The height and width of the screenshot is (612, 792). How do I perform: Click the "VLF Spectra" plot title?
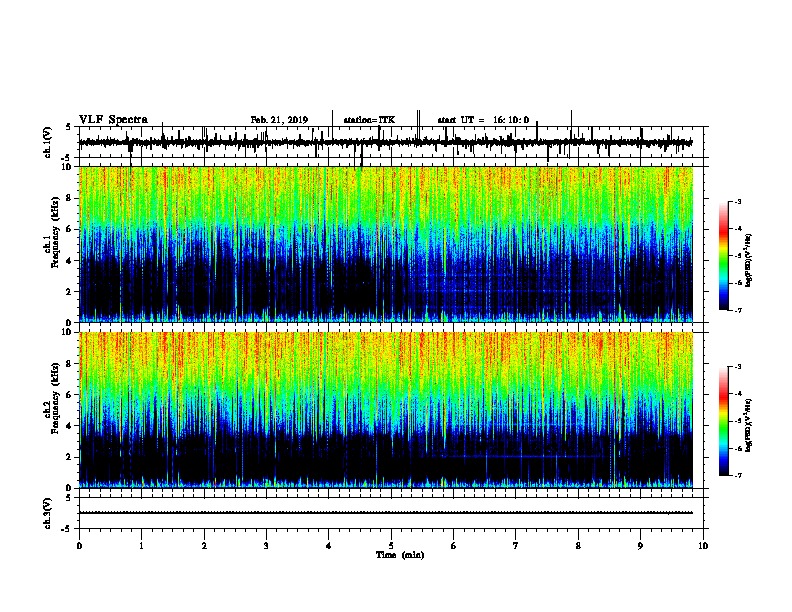113,120
